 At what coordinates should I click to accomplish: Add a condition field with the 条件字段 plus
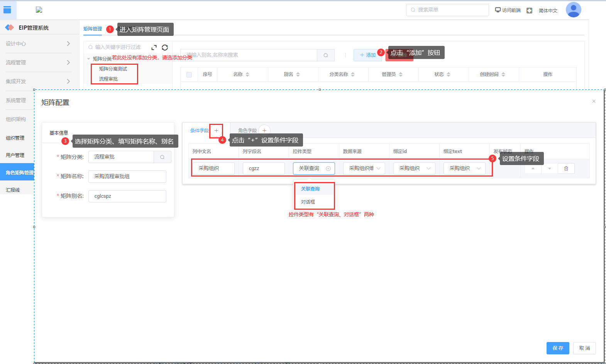click(216, 131)
